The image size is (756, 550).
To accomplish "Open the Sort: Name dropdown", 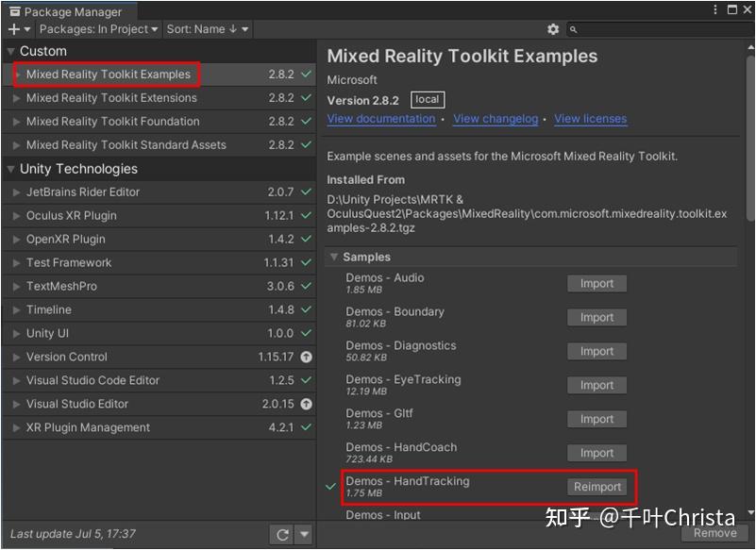I will [x=208, y=29].
